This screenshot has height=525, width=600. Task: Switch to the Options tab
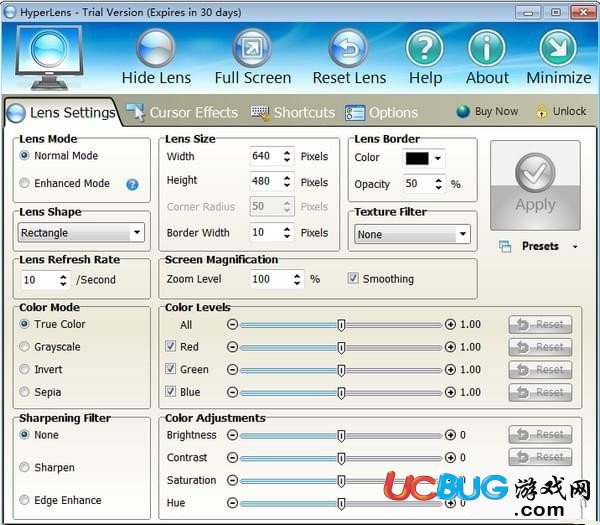click(381, 112)
